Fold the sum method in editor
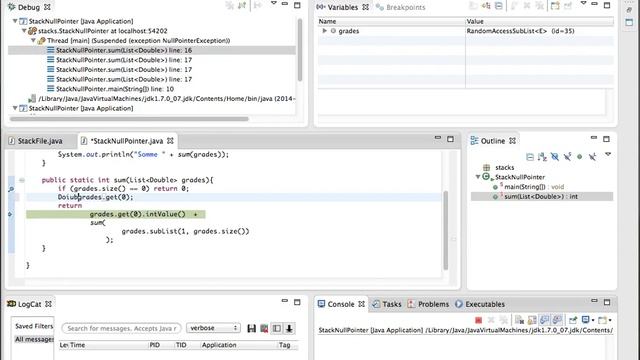 coord(22,180)
